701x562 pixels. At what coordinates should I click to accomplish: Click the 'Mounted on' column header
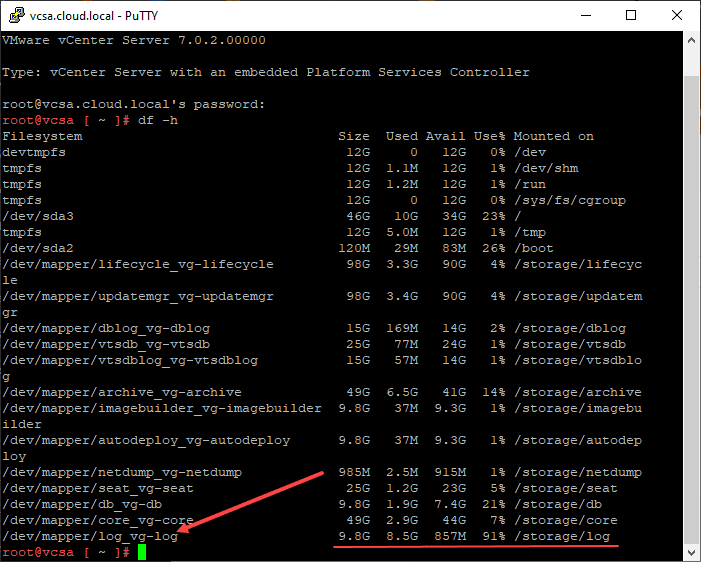(x=554, y=136)
